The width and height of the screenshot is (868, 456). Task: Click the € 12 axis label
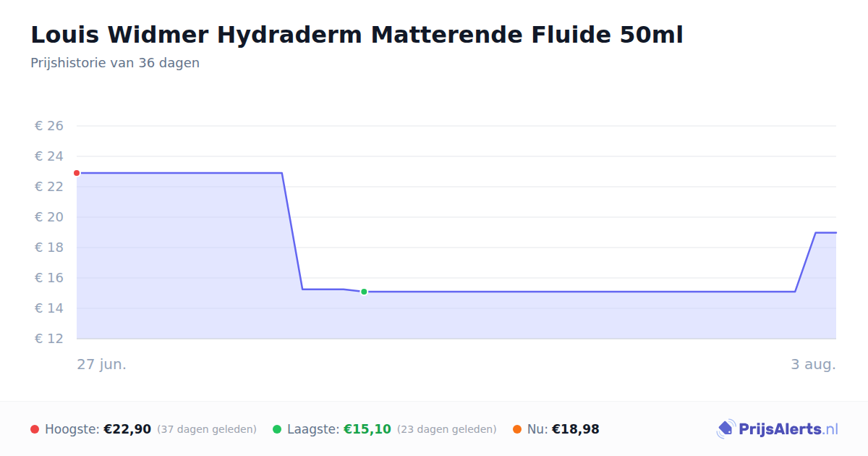click(x=49, y=339)
